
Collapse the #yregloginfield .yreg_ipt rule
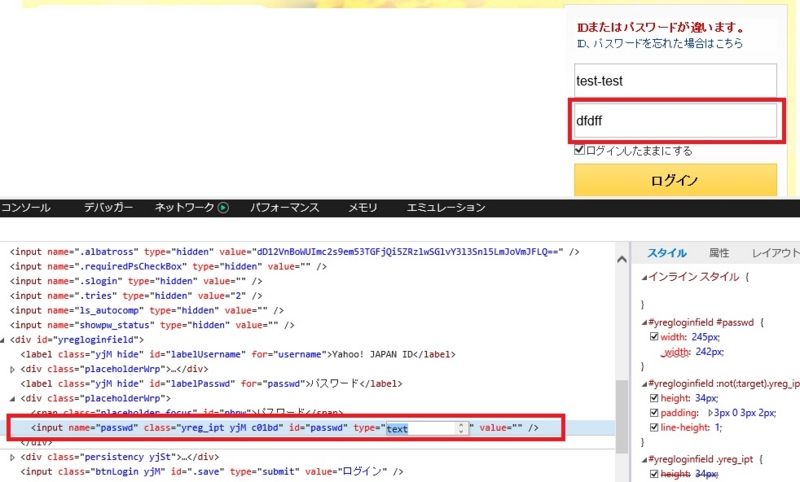pyautogui.click(x=644, y=460)
